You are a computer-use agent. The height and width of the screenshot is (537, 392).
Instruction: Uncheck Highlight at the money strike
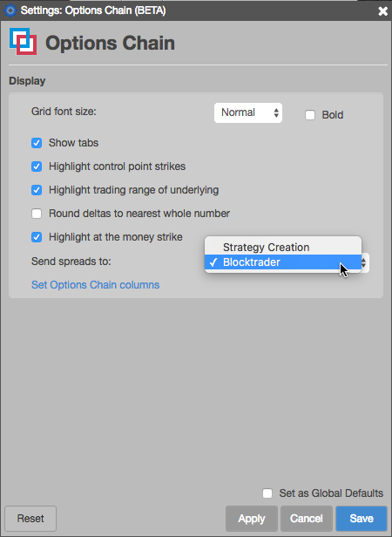[37, 237]
